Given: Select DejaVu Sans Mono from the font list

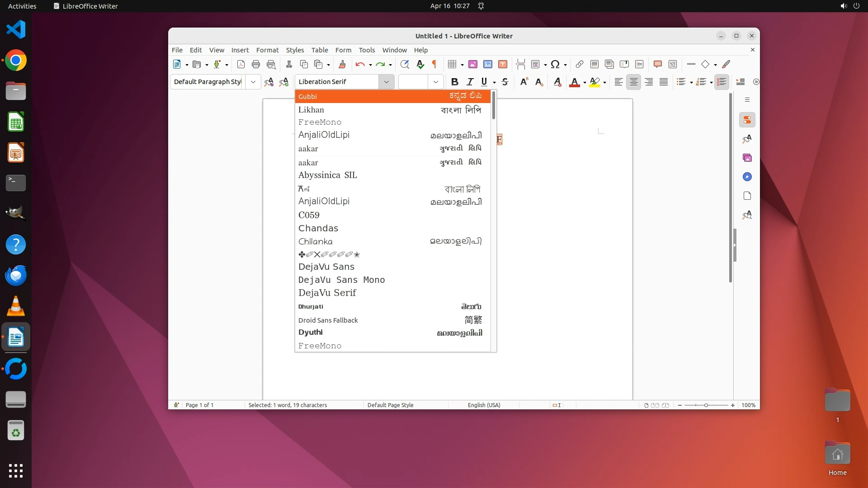Looking at the screenshot, I should pyautogui.click(x=342, y=280).
